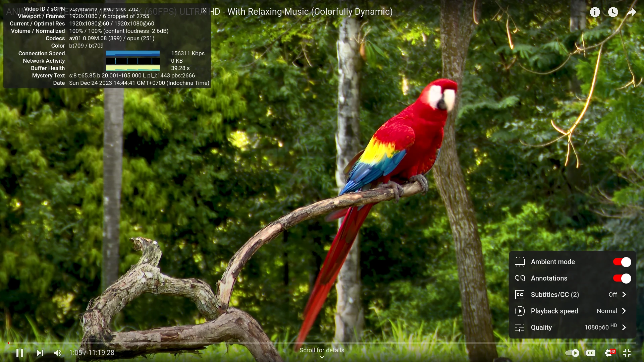The image size is (644, 362).
Task: Click the Codecs value av01.0.09M.08
Action: coord(112,39)
